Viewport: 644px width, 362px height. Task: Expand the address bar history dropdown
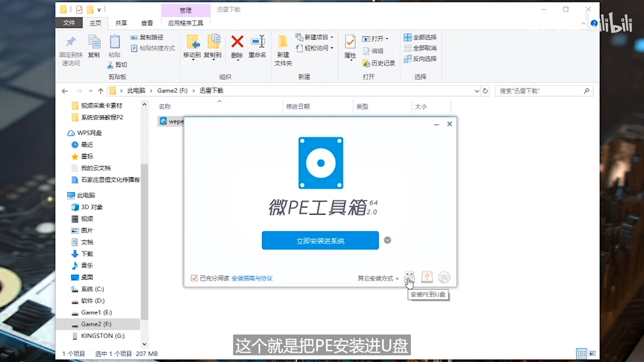477,91
